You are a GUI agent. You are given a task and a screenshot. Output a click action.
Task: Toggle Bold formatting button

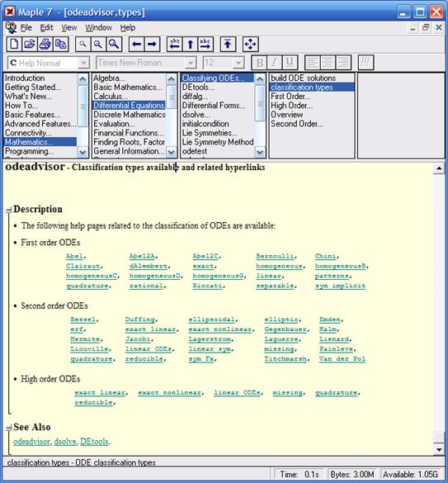(260, 63)
